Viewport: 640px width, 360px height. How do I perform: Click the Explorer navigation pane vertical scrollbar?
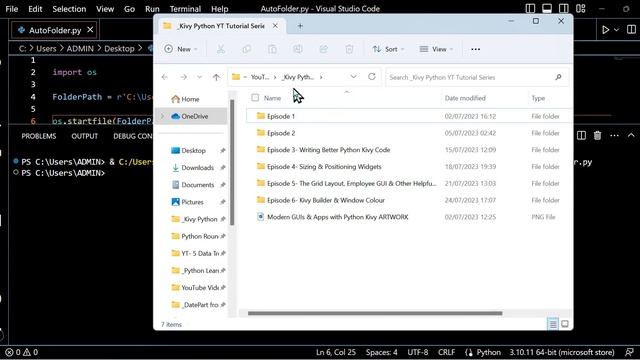[232, 162]
